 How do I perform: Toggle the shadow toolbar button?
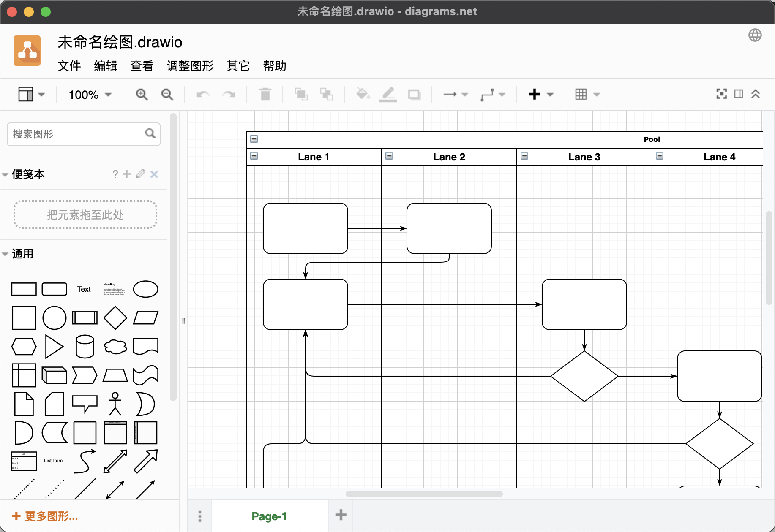414,94
